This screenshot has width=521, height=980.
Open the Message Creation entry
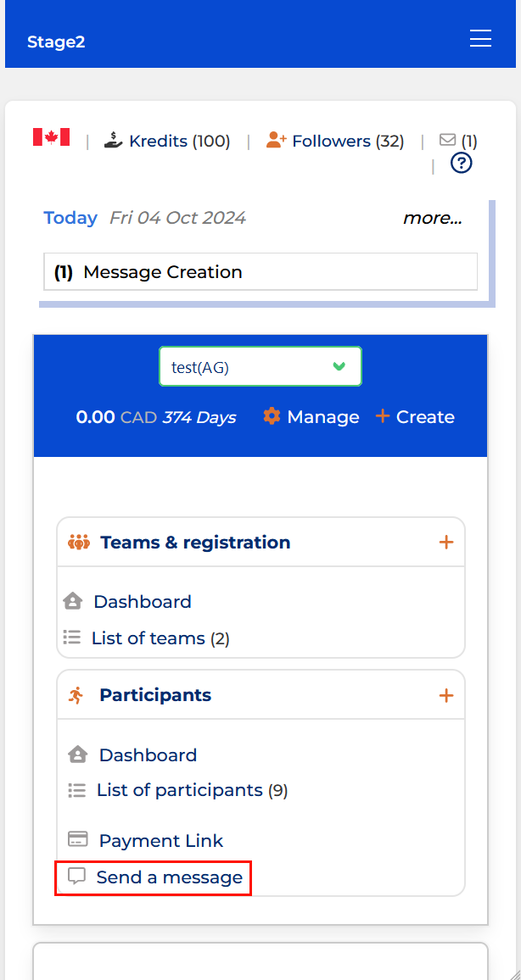point(260,272)
